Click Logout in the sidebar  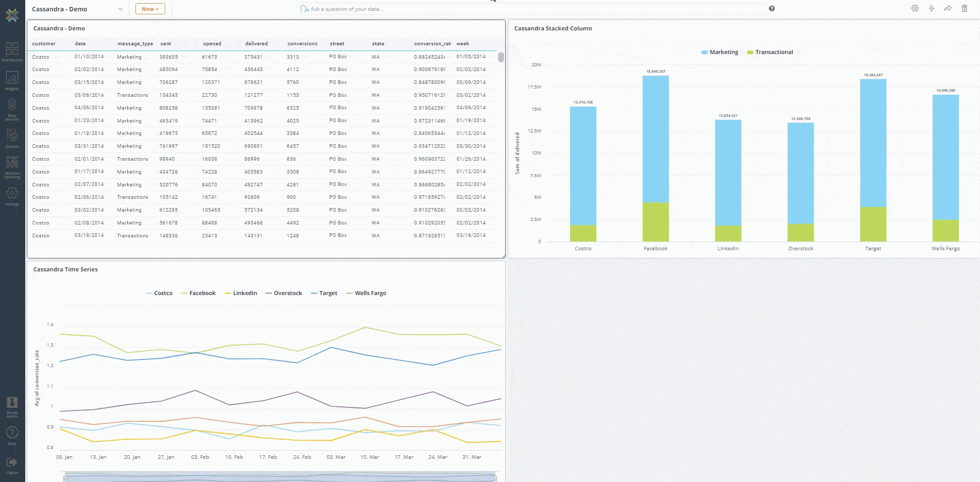(12, 464)
